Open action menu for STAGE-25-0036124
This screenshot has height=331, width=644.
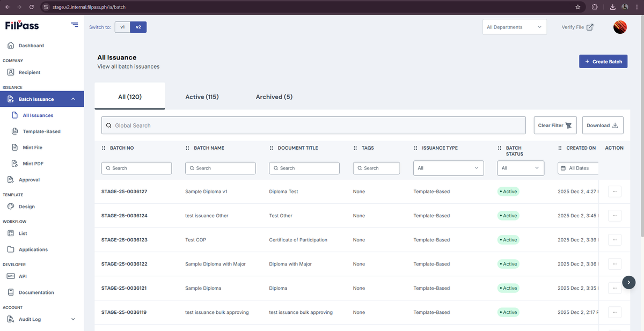(614, 216)
